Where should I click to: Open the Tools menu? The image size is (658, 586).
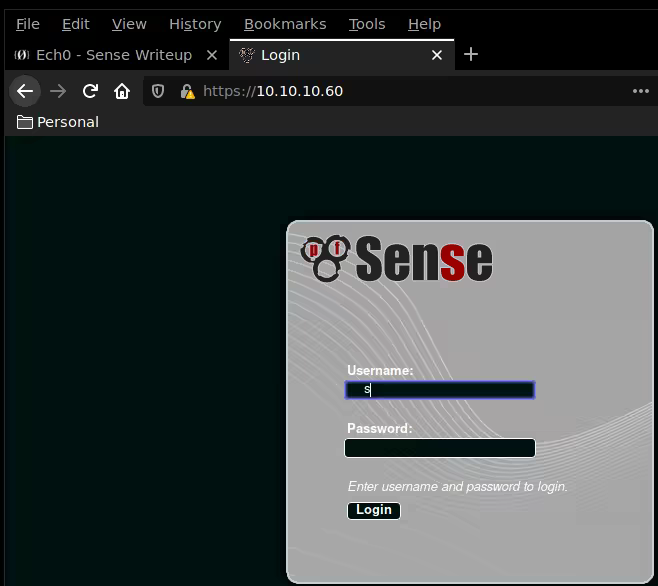367,24
